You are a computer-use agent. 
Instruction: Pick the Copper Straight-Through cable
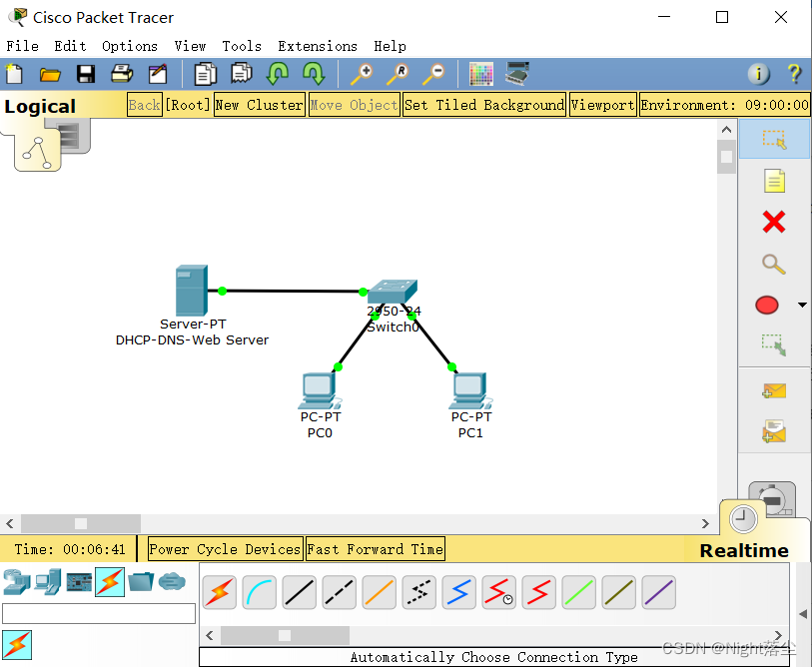pos(300,592)
